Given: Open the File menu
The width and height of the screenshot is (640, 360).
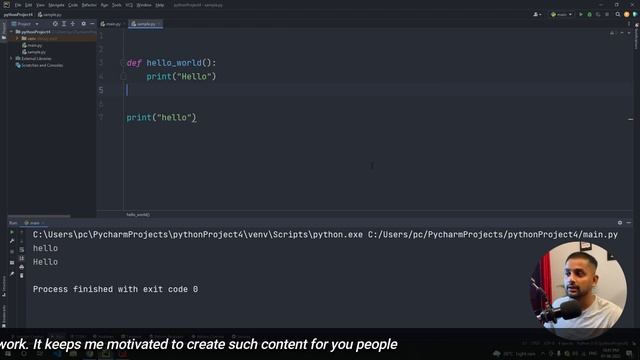Looking at the screenshot, I should [x=18, y=5].
